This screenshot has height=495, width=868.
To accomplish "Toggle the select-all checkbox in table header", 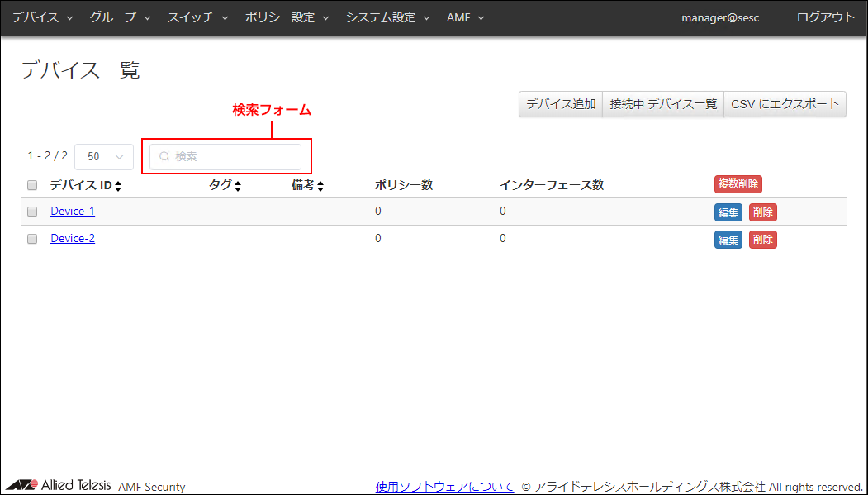I will 32,185.
